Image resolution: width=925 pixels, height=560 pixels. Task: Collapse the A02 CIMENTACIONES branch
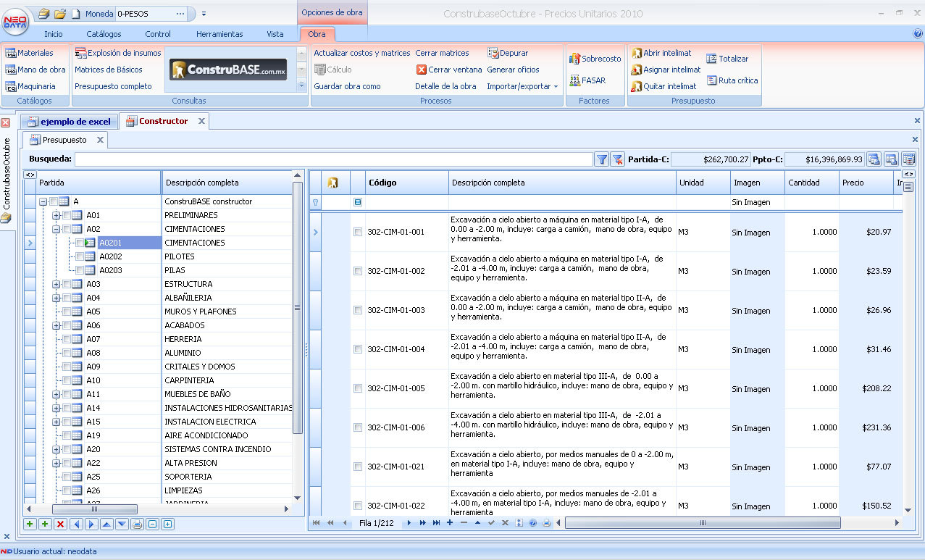(58, 228)
